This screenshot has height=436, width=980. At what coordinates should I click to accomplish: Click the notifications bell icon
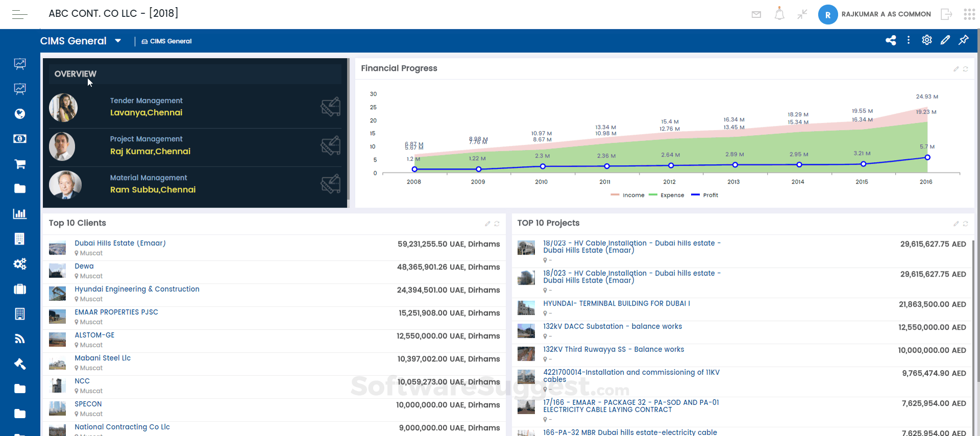tap(779, 14)
